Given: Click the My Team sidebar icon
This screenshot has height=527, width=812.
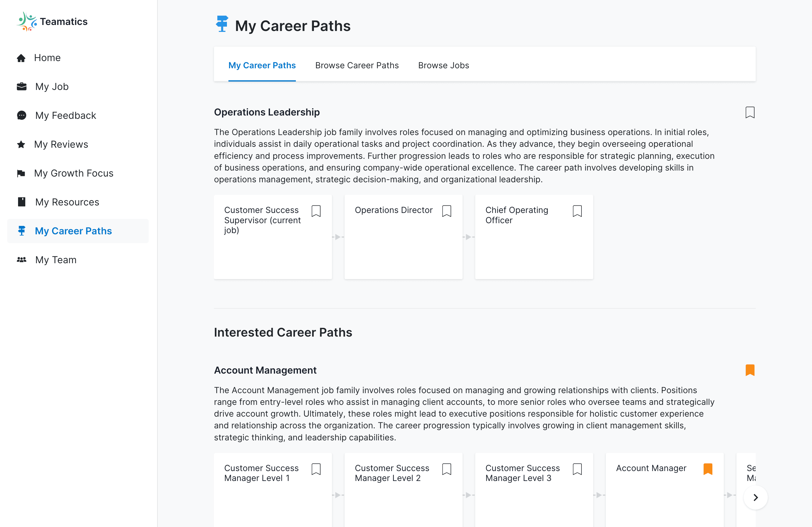Looking at the screenshot, I should click(x=21, y=260).
